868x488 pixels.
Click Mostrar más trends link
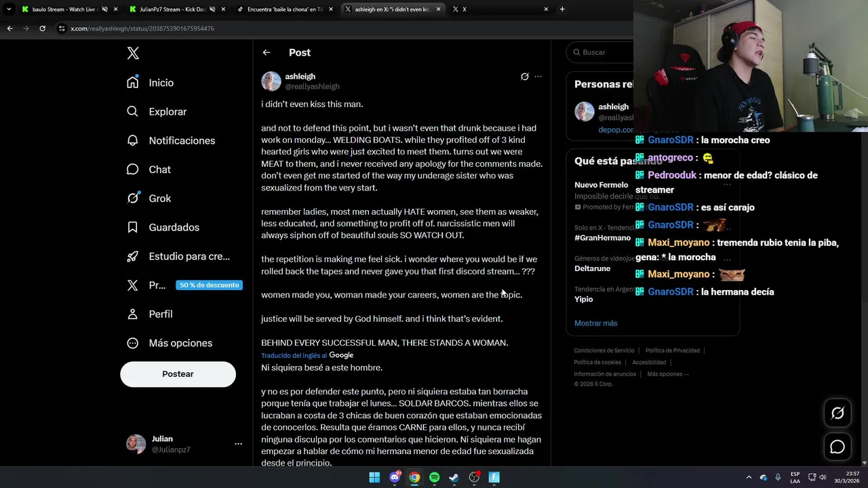pos(595,323)
